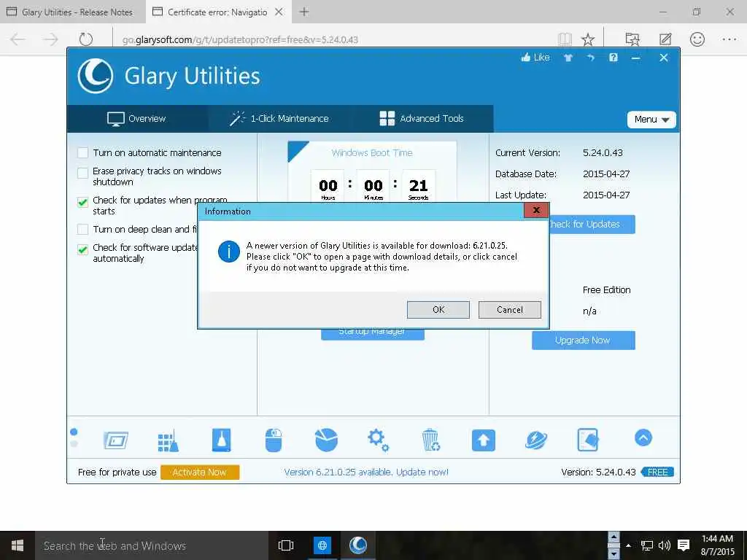Screen dimensions: 747x560
Task: Add page to favorites star icon
Action: (x=588, y=39)
